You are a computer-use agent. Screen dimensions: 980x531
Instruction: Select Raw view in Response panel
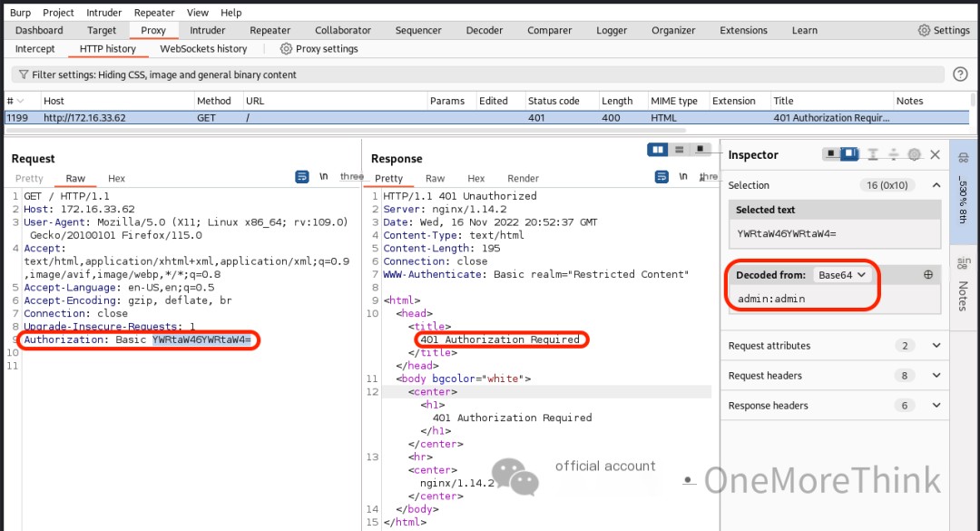tap(435, 178)
